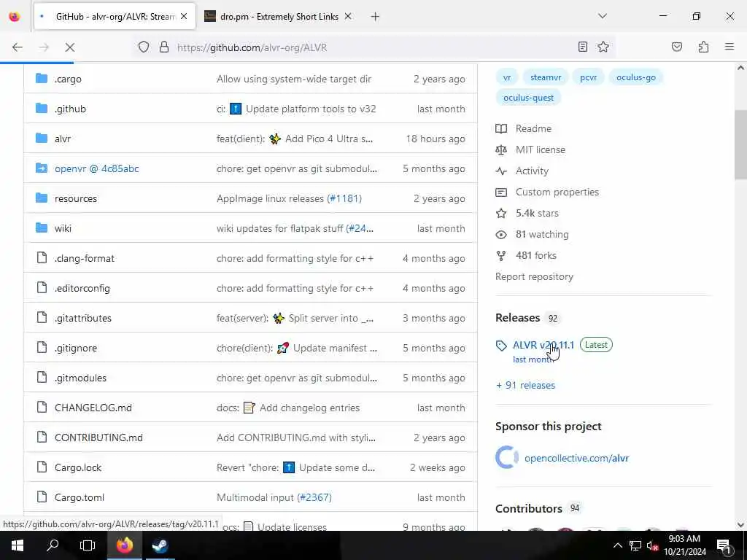Open Steam from the taskbar

coord(160,545)
